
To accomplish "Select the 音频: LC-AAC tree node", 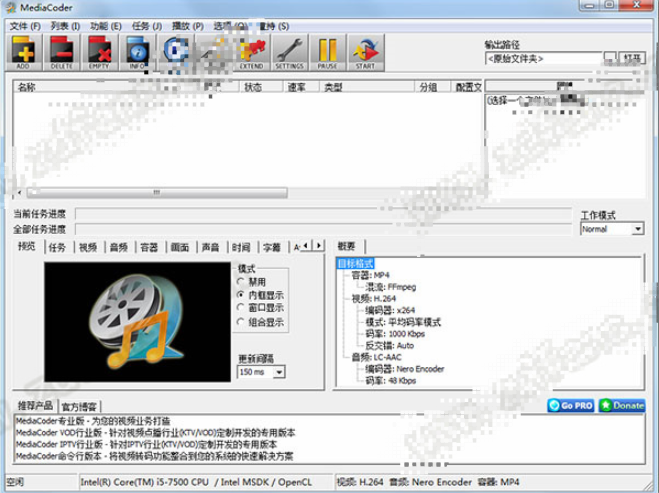I will pyautogui.click(x=377, y=358).
